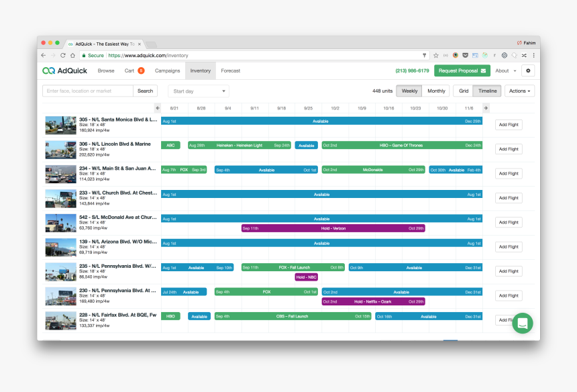This screenshot has width=577, height=392.
Task: Open the About menu
Action: [x=505, y=70]
